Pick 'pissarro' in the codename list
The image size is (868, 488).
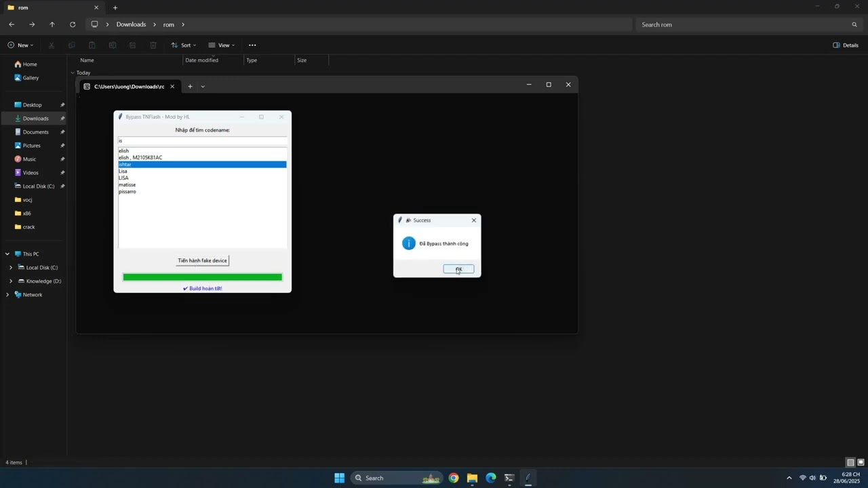pos(202,192)
